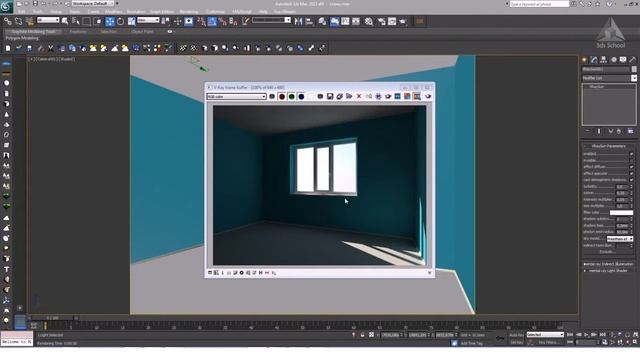Open the Modifiers menu
Screen dimensions: 640x360
pos(113,12)
